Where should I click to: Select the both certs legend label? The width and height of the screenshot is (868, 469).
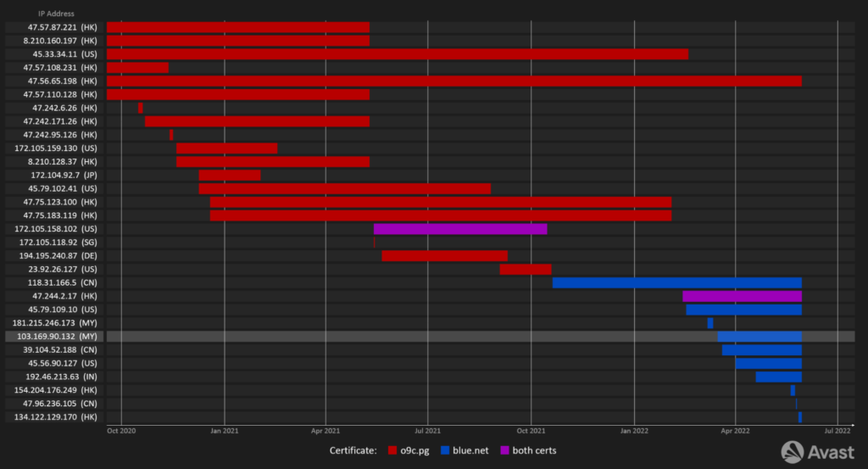(534, 450)
